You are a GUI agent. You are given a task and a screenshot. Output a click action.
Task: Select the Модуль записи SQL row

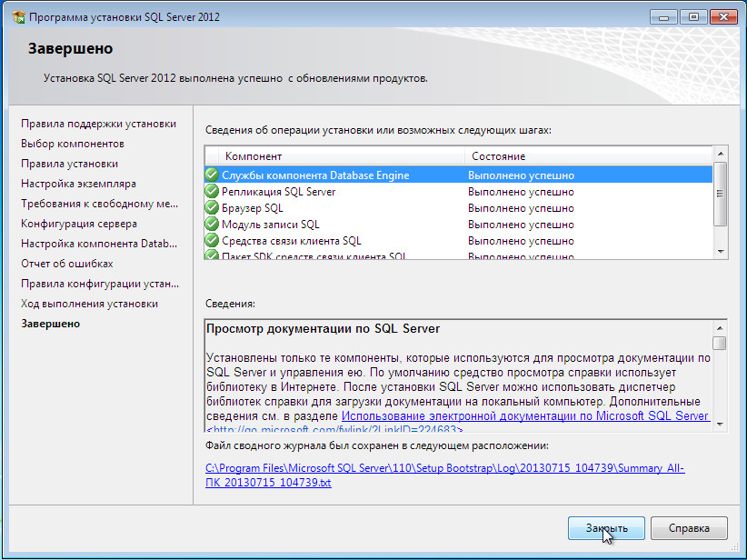[458, 224]
